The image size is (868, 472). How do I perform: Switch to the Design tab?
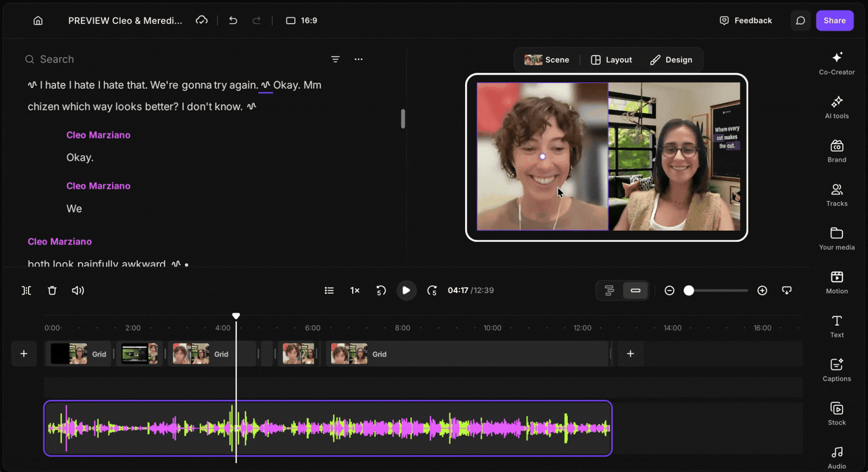click(x=671, y=60)
